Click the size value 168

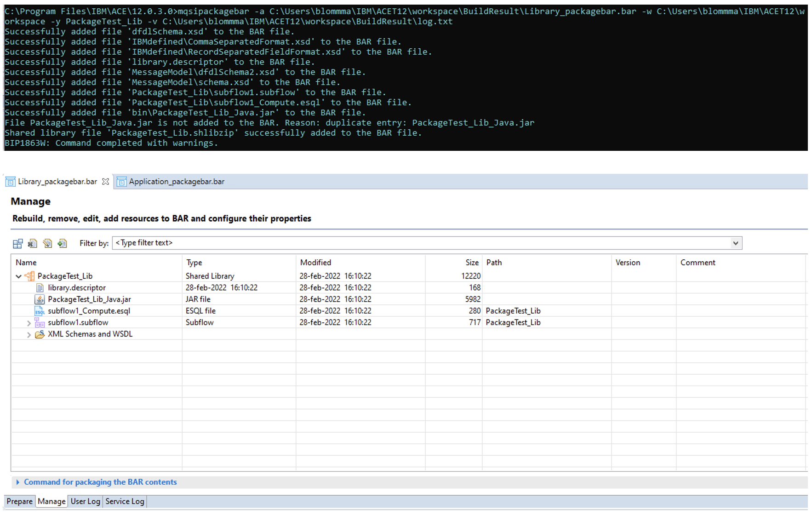[x=475, y=288]
